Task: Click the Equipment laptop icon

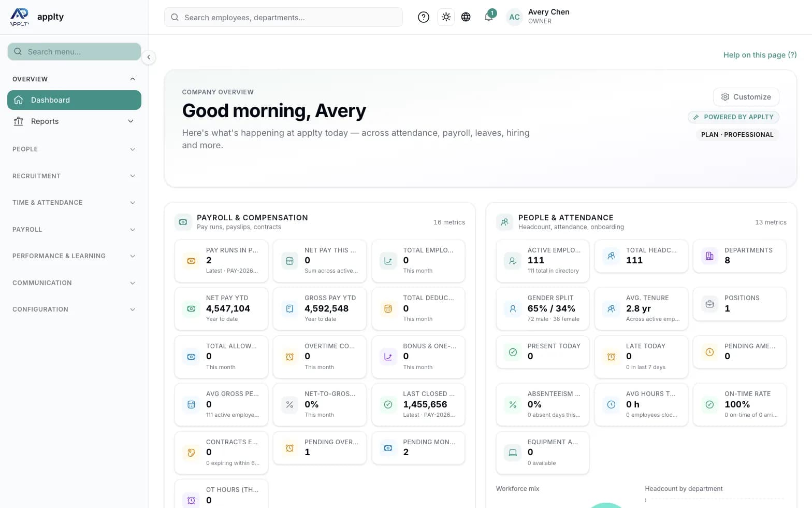Action: tap(513, 453)
